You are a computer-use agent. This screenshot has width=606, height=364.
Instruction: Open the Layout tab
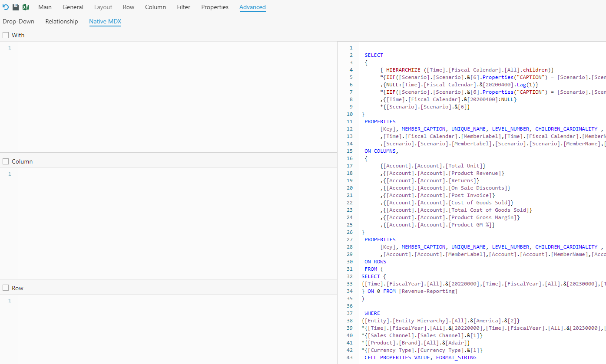click(103, 7)
